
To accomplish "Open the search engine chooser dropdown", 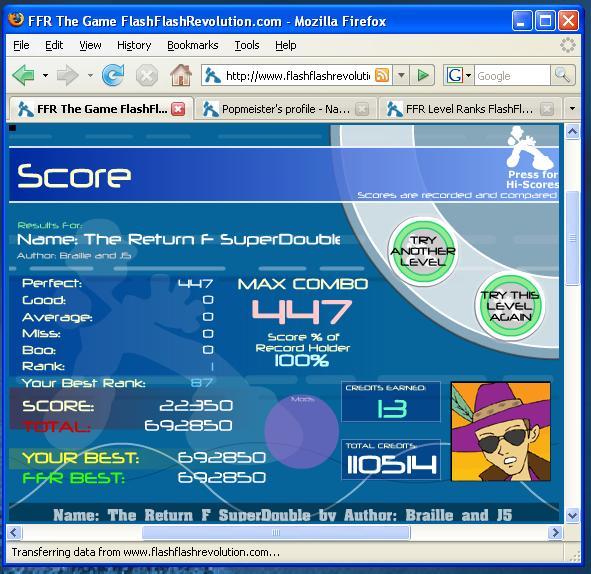I will click(x=469, y=75).
